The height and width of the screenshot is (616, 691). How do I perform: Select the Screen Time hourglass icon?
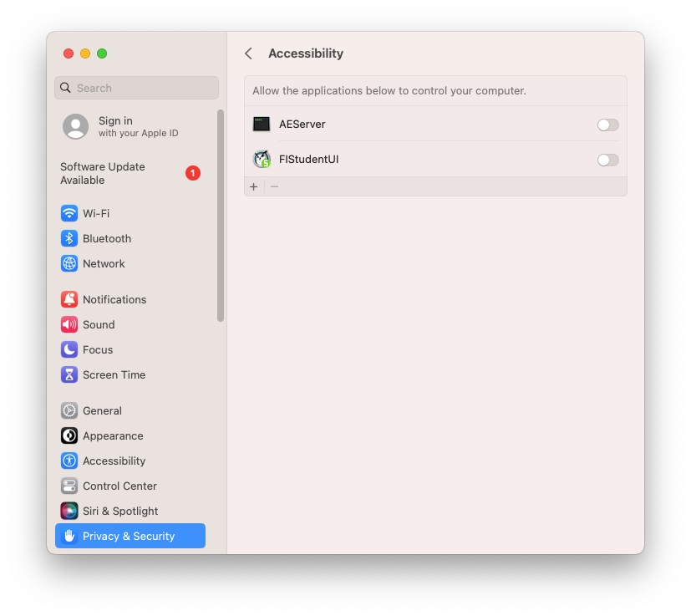[69, 374]
